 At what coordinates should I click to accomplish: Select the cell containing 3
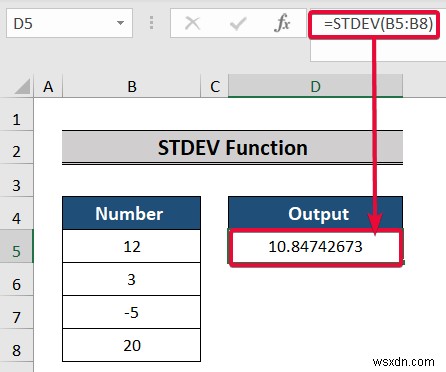point(131,279)
